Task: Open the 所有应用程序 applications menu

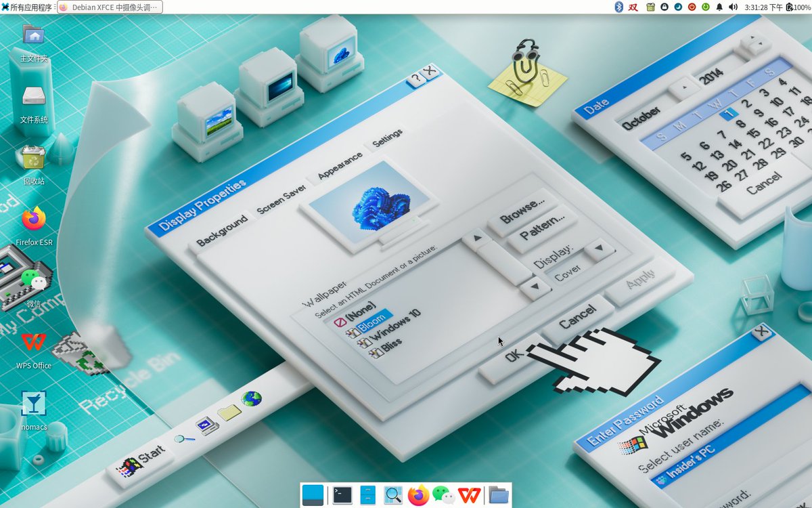Action: (27, 7)
